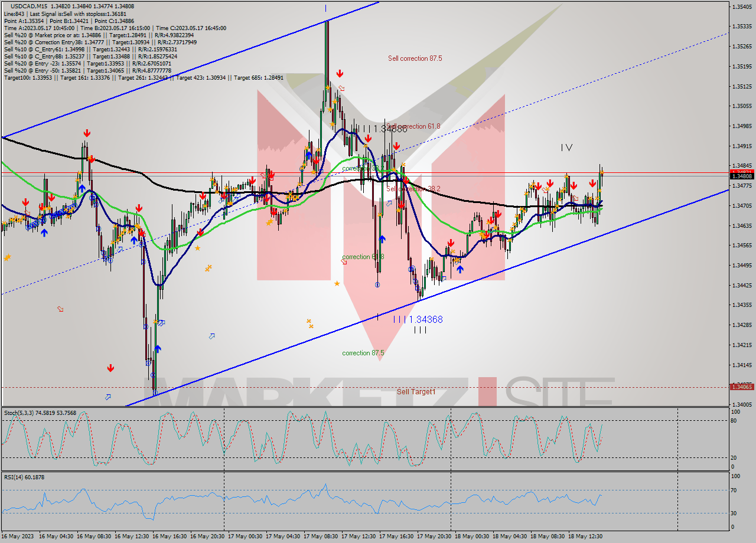Click the 'Sell Target1' label
This screenshot has height=543, width=756.
pyautogui.click(x=416, y=392)
